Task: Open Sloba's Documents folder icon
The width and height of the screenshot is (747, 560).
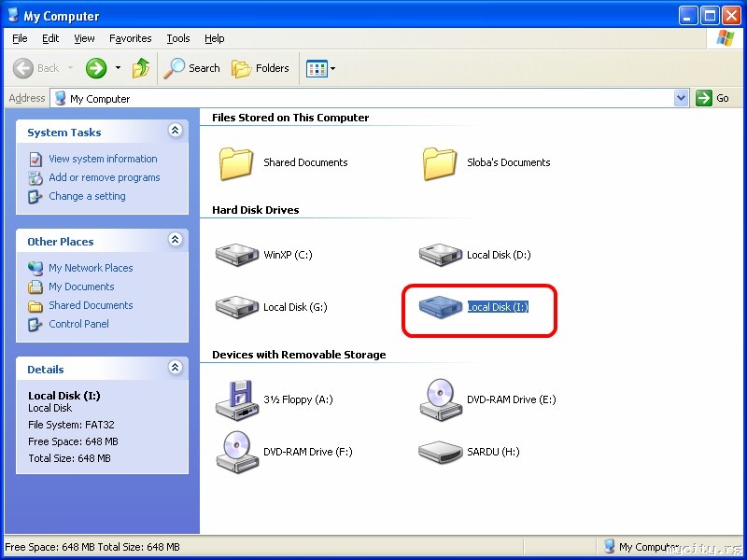Action: (439, 163)
